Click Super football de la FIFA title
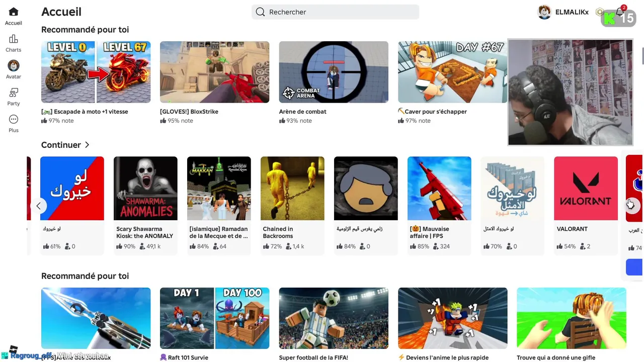The height and width of the screenshot is (362, 644). [313, 357]
